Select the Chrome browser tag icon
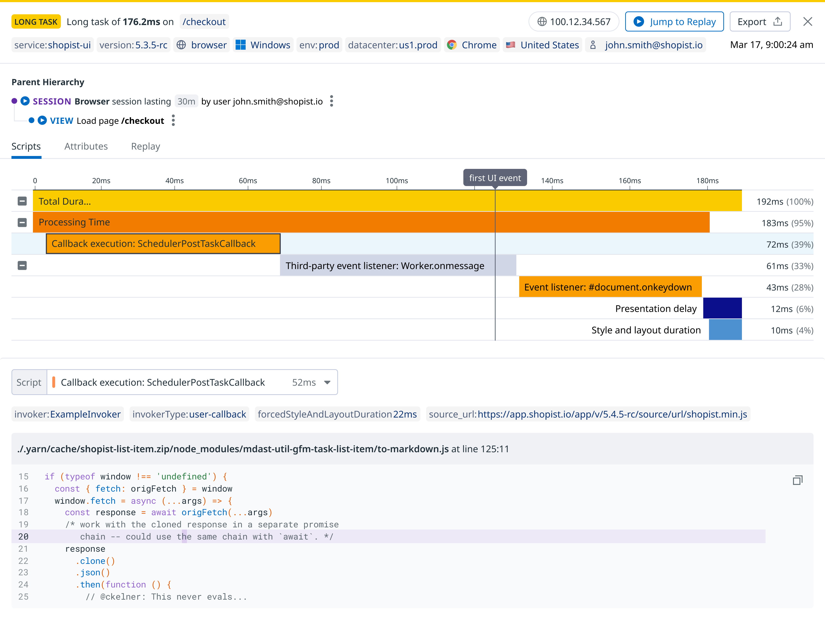This screenshot has width=825, height=644. point(452,45)
